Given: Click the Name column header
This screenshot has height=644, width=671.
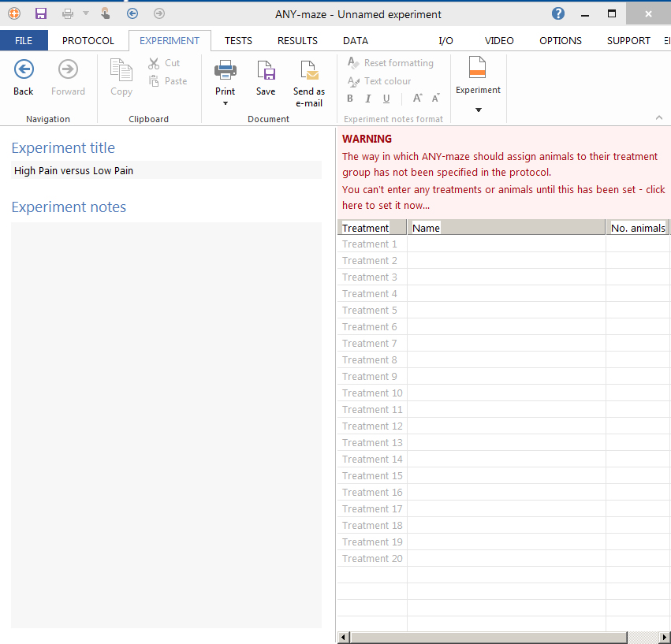Looking at the screenshot, I should tap(507, 228).
